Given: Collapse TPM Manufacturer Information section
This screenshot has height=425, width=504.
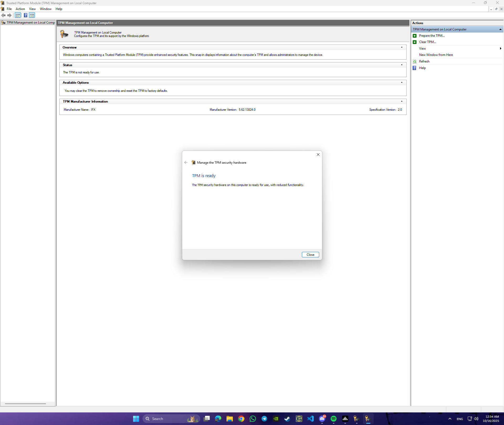Looking at the screenshot, I should pos(402,102).
